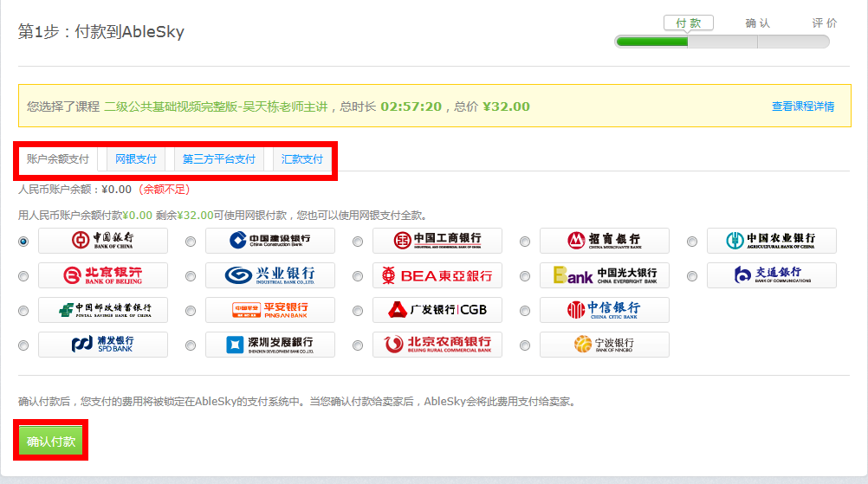Select the BEA 東亞銀行 radio button
This screenshot has width=868, height=484.
click(358, 276)
